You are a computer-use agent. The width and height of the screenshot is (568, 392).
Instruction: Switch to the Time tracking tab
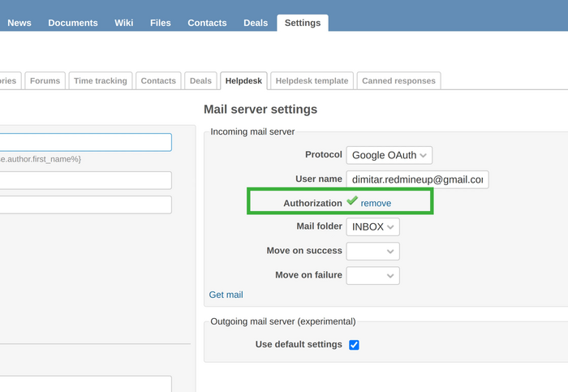tap(101, 81)
